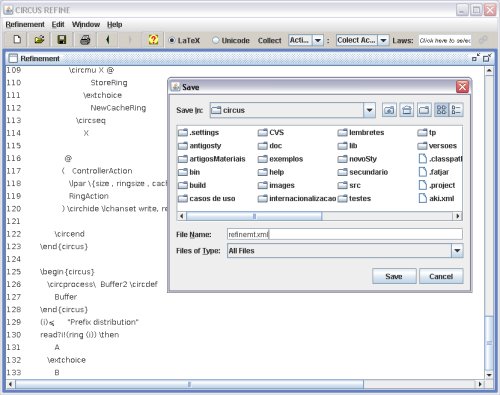Select the exemplos folder
This screenshot has width=500, height=395.
point(280,159)
